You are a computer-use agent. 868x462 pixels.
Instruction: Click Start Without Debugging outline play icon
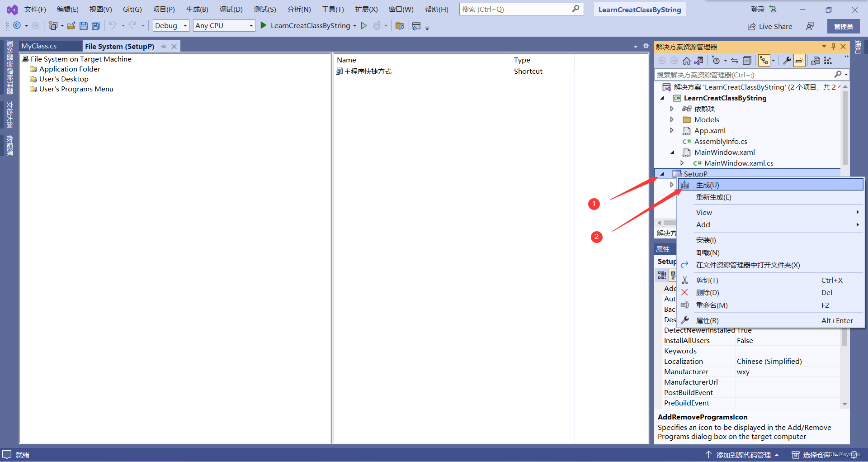(364, 26)
